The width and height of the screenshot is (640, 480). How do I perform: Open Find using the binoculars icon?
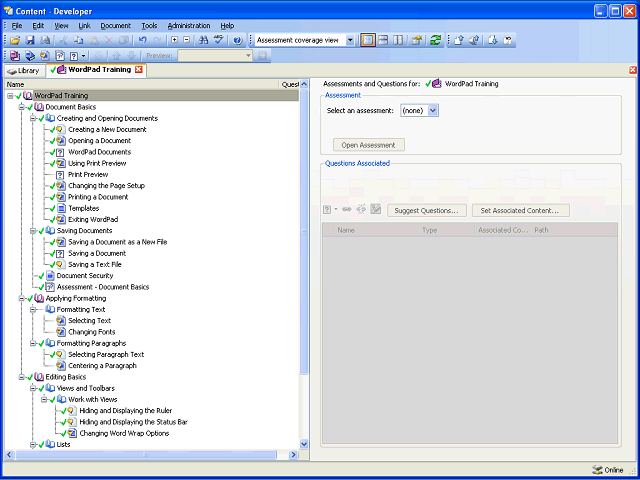tap(203, 40)
